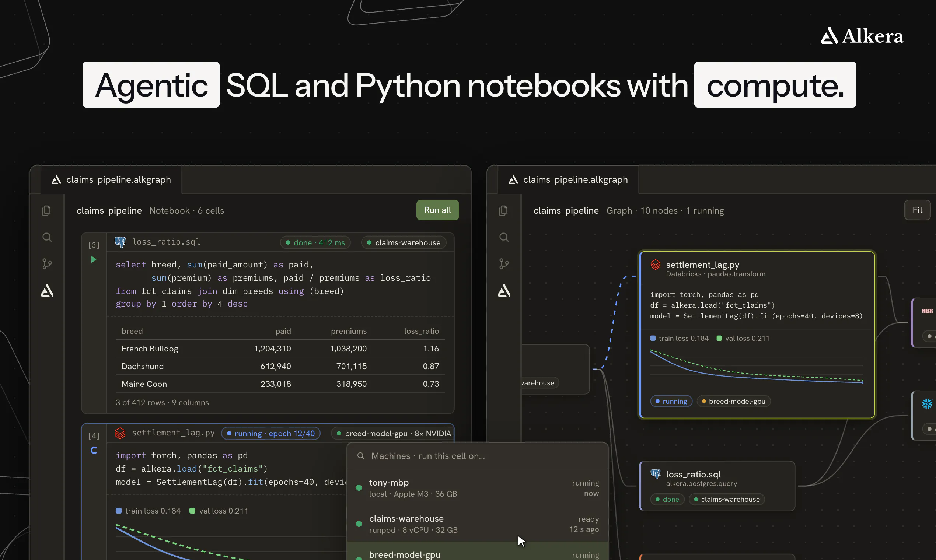
Task: Click the claims-warehouse pill on loss_ratio.sql node
Action: click(x=727, y=499)
